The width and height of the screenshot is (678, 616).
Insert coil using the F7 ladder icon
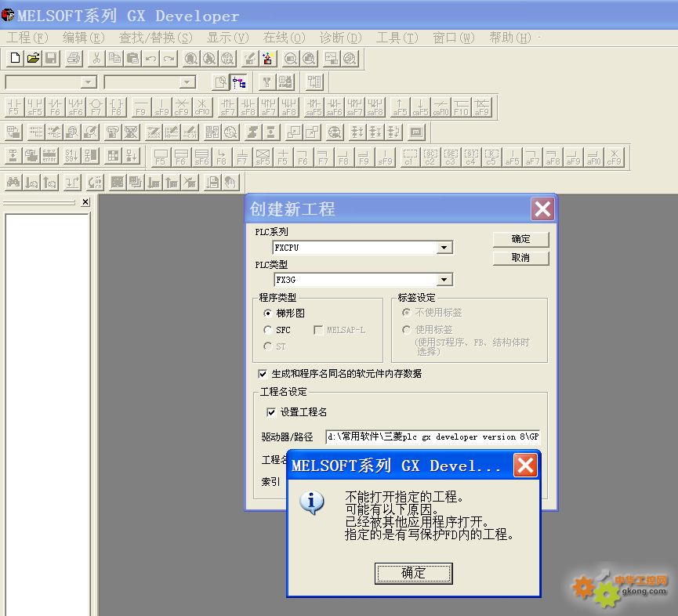click(x=96, y=107)
